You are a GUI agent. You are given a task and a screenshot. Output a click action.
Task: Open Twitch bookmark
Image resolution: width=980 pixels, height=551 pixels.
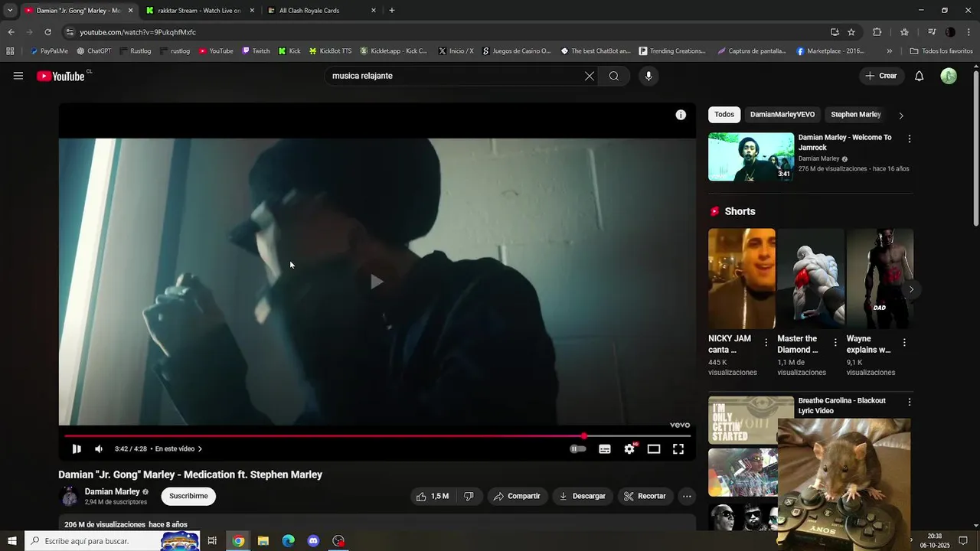[256, 51]
